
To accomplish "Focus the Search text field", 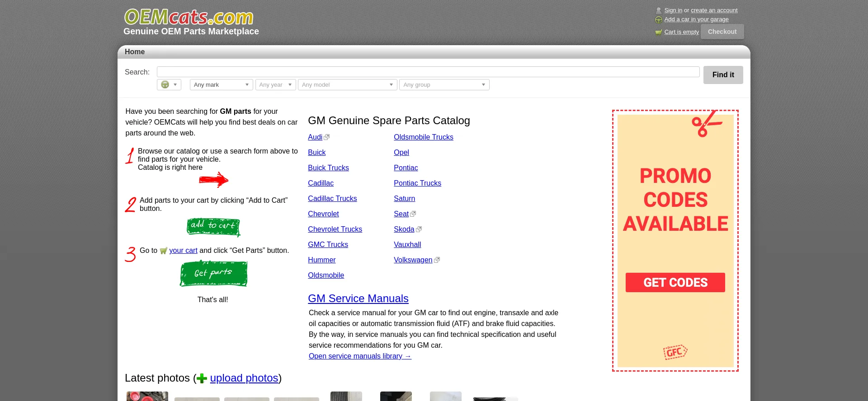I will pos(428,72).
